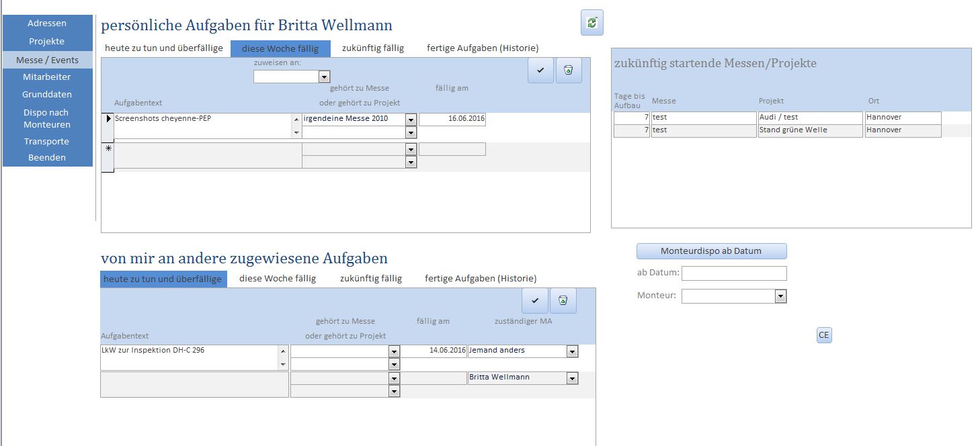Open the 'zuweisen an' dropdown
980x446 pixels.
coord(324,77)
